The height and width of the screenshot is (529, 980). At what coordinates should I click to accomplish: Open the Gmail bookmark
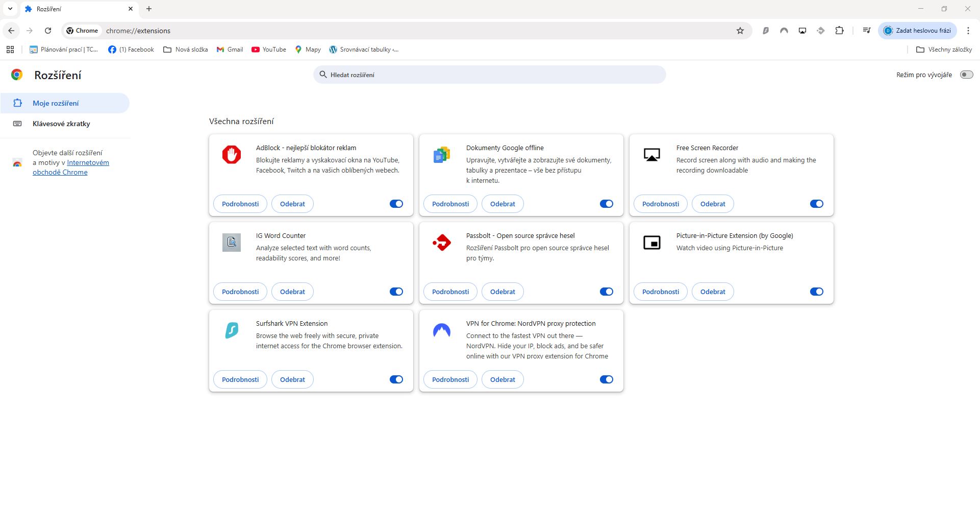pyautogui.click(x=230, y=50)
